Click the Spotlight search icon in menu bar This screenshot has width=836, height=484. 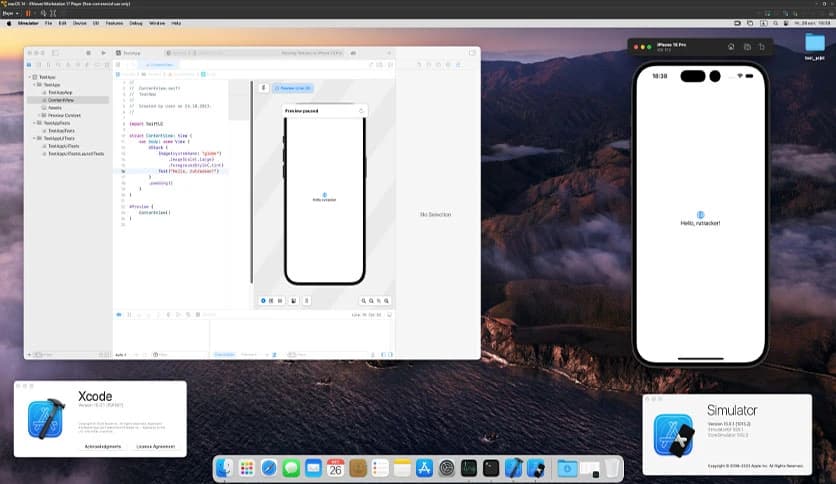tap(775, 23)
